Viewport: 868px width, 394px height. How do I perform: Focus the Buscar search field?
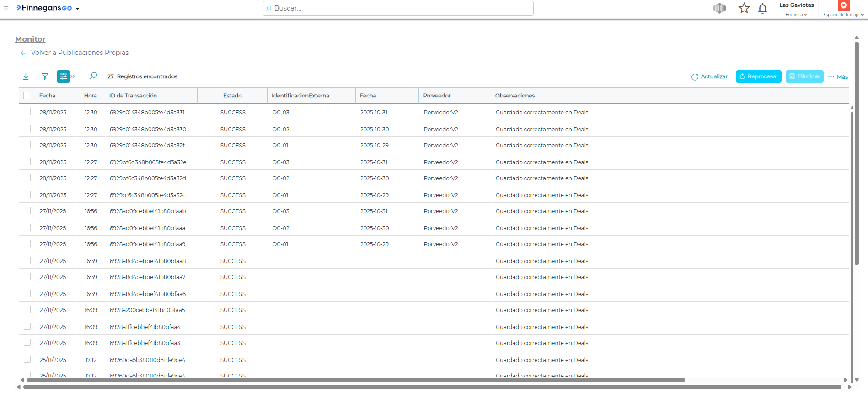(398, 8)
